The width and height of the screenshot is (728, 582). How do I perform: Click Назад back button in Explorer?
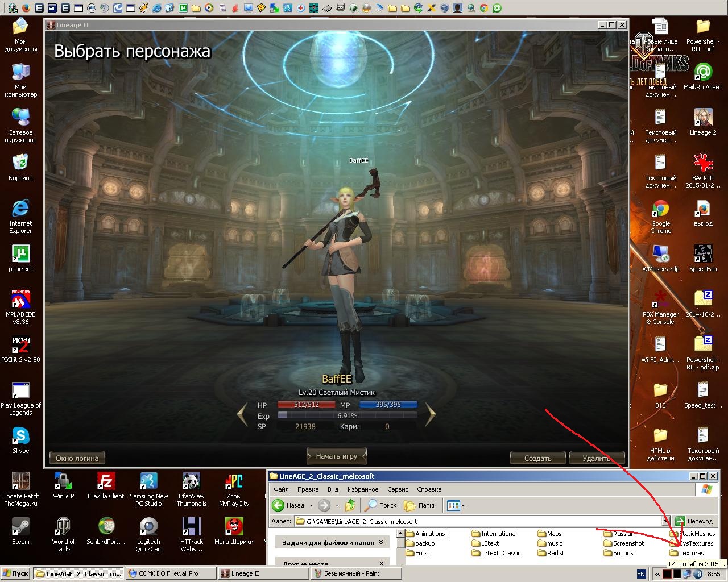[x=289, y=505]
